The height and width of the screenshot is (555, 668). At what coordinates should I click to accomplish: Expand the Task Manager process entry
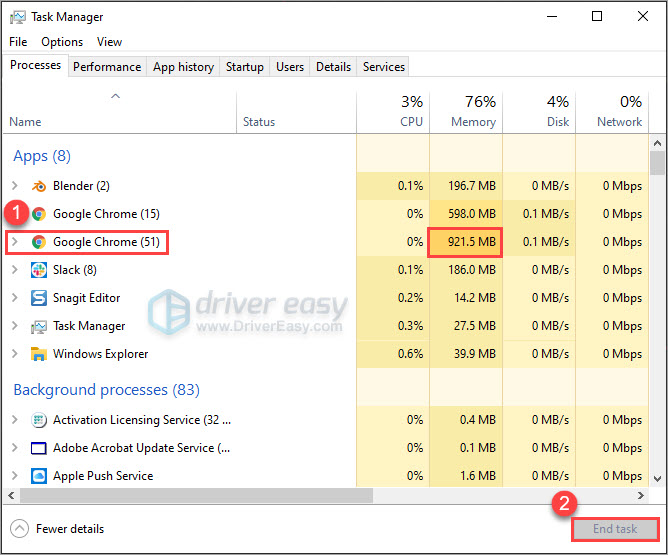point(15,326)
